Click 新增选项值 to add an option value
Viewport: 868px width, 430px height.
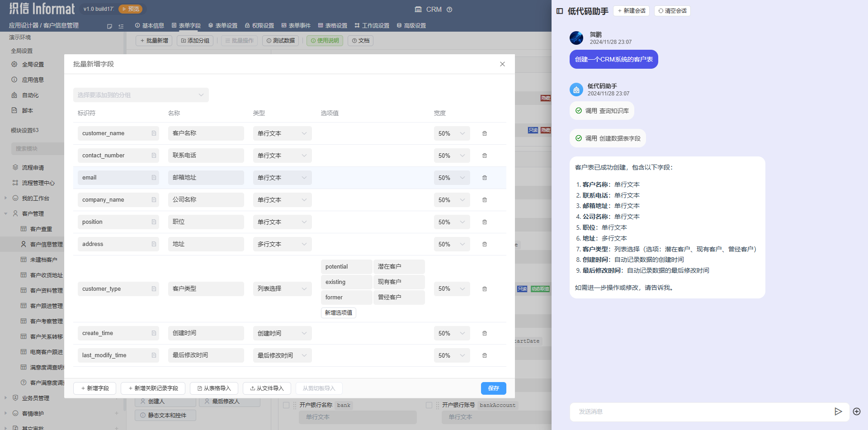tap(338, 312)
